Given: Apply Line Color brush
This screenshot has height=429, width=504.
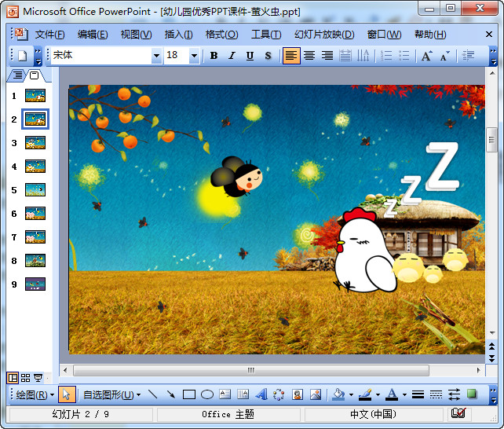Looking at the screenshot, I should point(365,394).
